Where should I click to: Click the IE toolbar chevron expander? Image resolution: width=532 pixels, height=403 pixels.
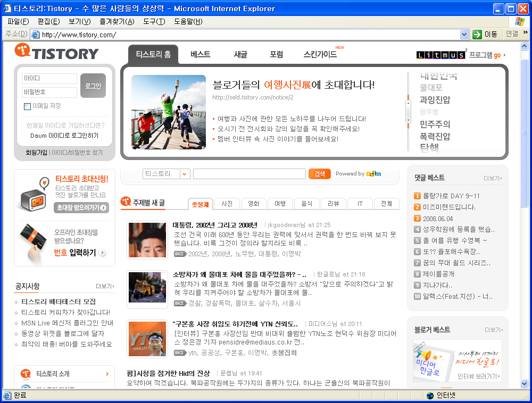[x=525, y=32]
